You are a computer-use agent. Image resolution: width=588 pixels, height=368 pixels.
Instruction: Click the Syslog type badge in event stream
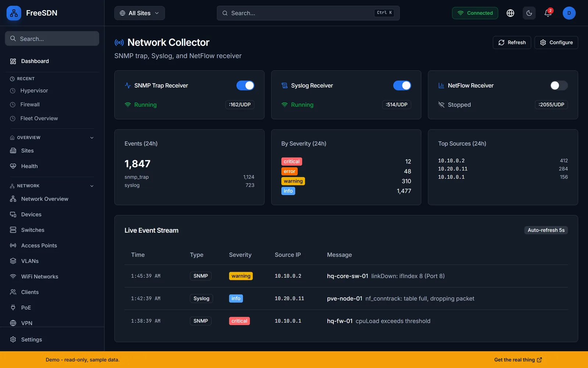coord(201,298)
